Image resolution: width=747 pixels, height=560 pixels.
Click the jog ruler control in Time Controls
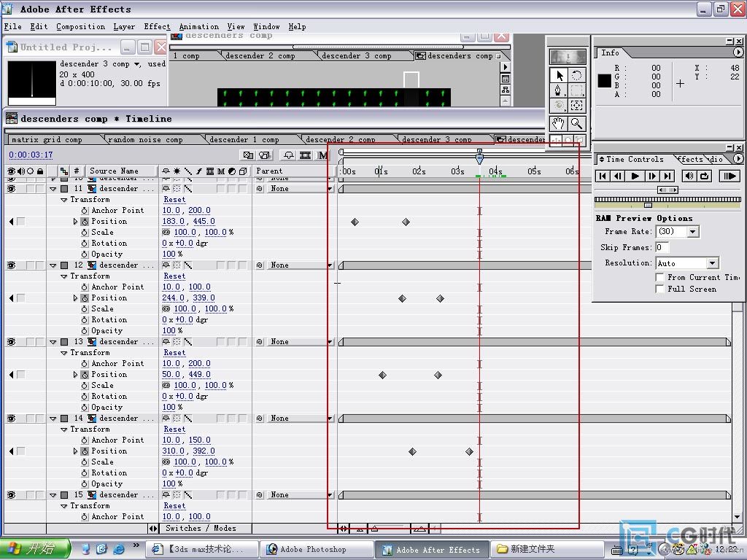pos(667,200)
